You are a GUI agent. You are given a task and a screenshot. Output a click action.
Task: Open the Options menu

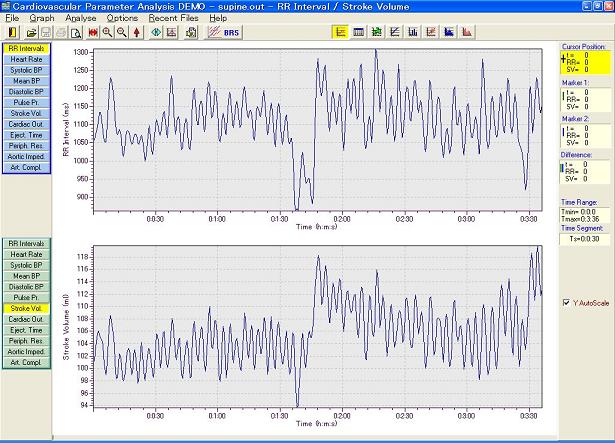pyautogui.click(x=122, y=18)
